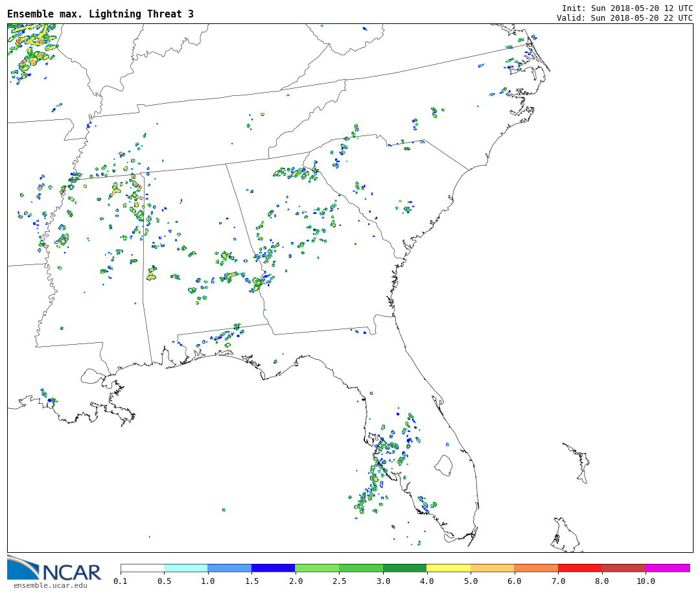
Task: Click the NCAR logo
Action: pyautogui.click(x=54, y=569)
